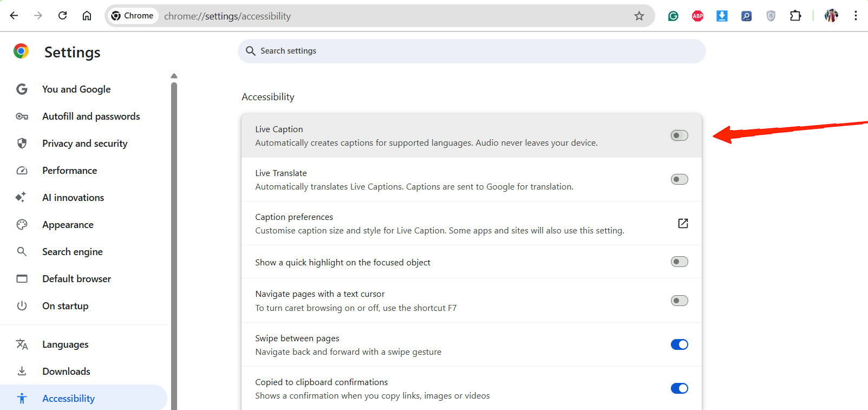Bookmark this page with the star icon
Screen dimensions: 868x410
pyautogui.click(x=639, y=16)
